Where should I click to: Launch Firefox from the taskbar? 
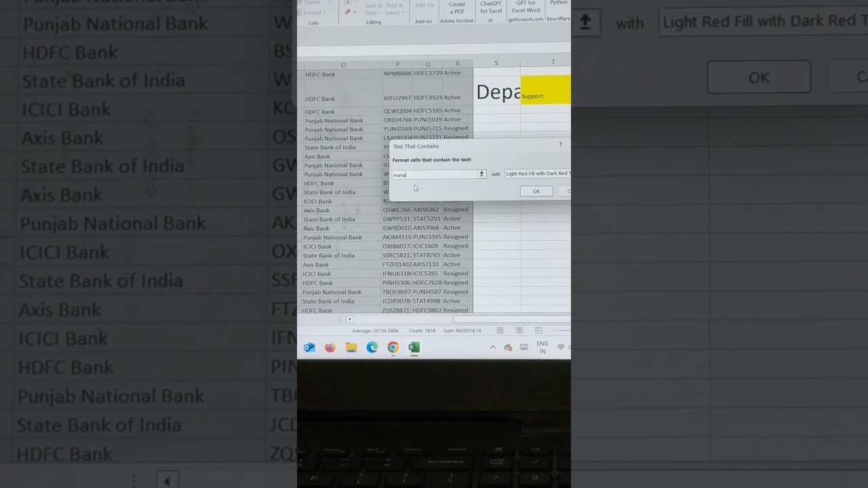(x=330, y=348)
